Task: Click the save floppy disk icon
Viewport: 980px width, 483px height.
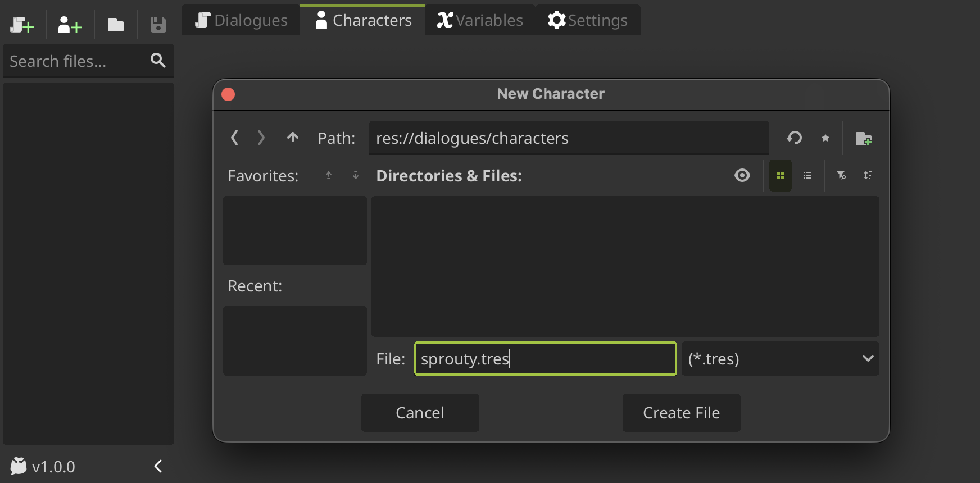Action: pyautogui.click(x=158, y=25)
